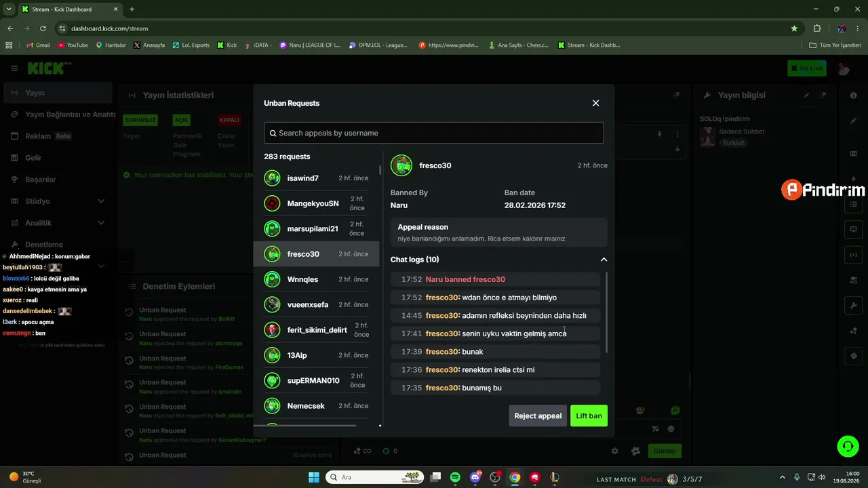Open chat settings gear icon

tap(614, 451)
